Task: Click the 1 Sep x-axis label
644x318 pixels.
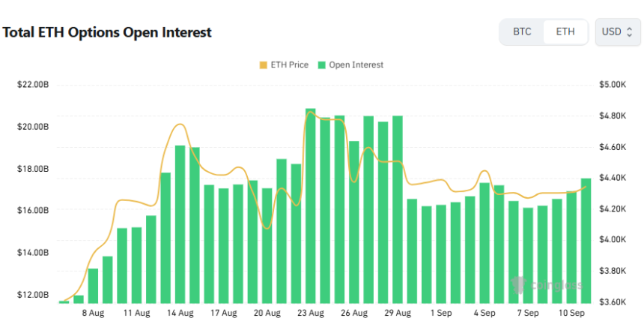Action: (442, 313)
